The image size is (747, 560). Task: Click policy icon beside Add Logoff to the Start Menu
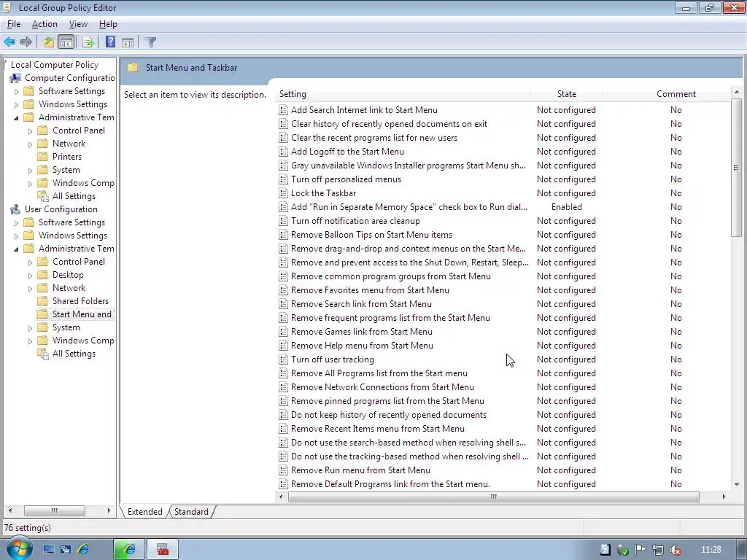[x=283, y=152]
